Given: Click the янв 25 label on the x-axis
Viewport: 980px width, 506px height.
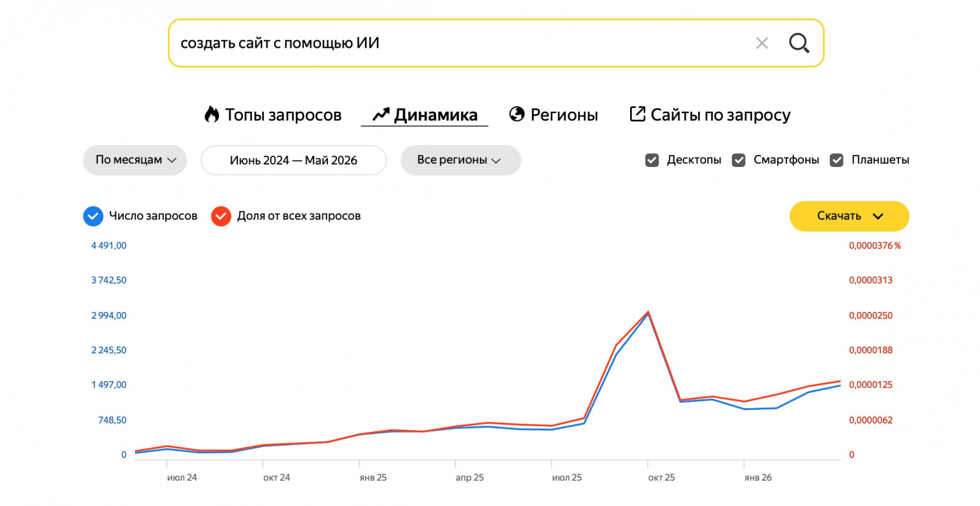Looking at the screenshot, I should (x=373, y=478).
